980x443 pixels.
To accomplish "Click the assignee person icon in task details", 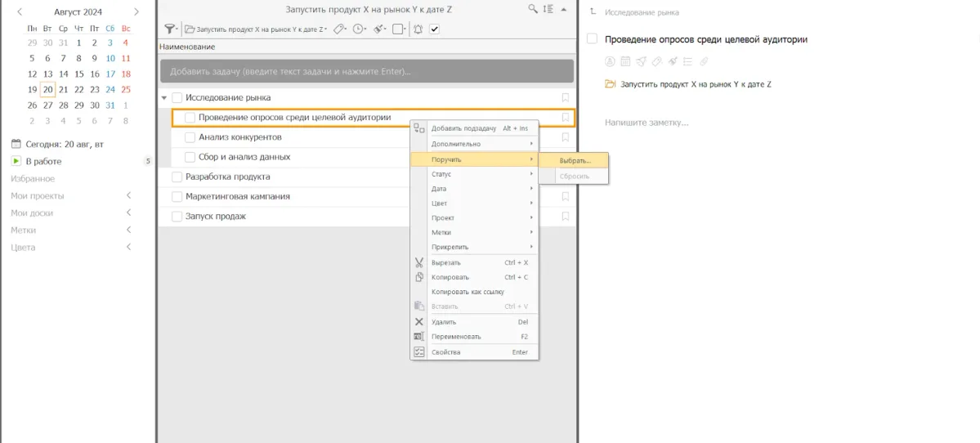I will point(610,60).
